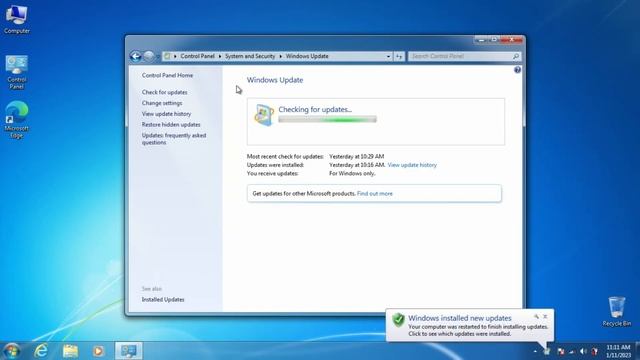Expand the root arrow before Control Panel
Image resolution: width=640 pixels, height=360 pixels.
tap(175, 56)
